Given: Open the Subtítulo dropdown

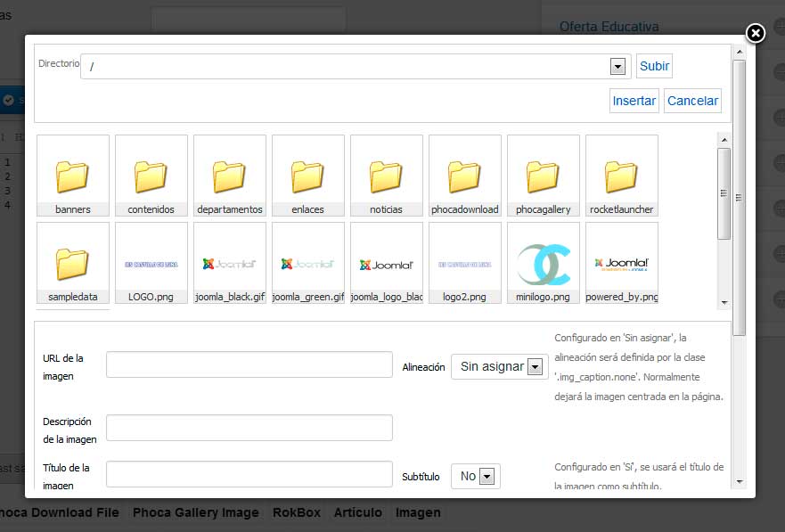Looking at the screenshot, I should [x=487, y=477].
